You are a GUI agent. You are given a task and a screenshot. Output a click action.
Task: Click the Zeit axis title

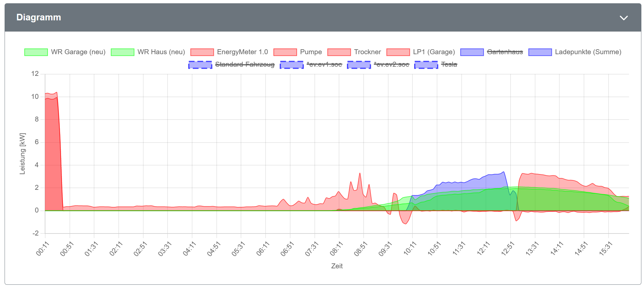[337, 266]
